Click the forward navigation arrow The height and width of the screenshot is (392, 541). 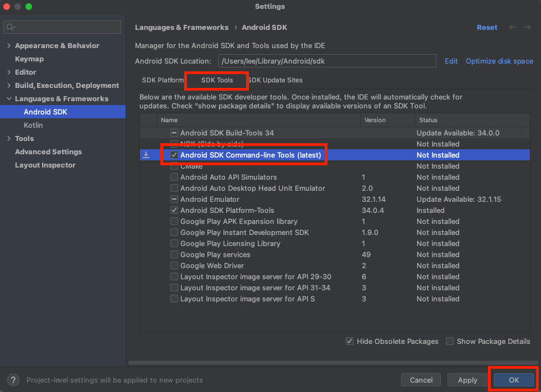point(527,27)
